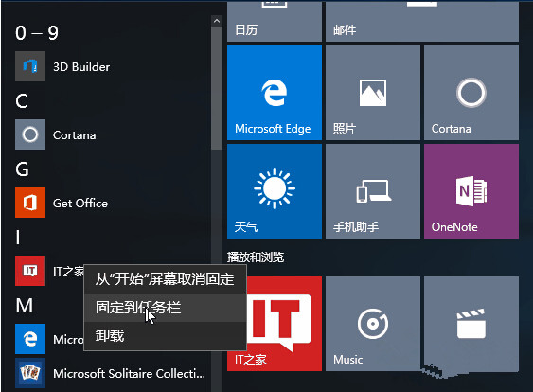This screenshot has height=392, width=533.
Task: Click the Microsoft Solitaire Collecti... label
Action: point(129,373)
